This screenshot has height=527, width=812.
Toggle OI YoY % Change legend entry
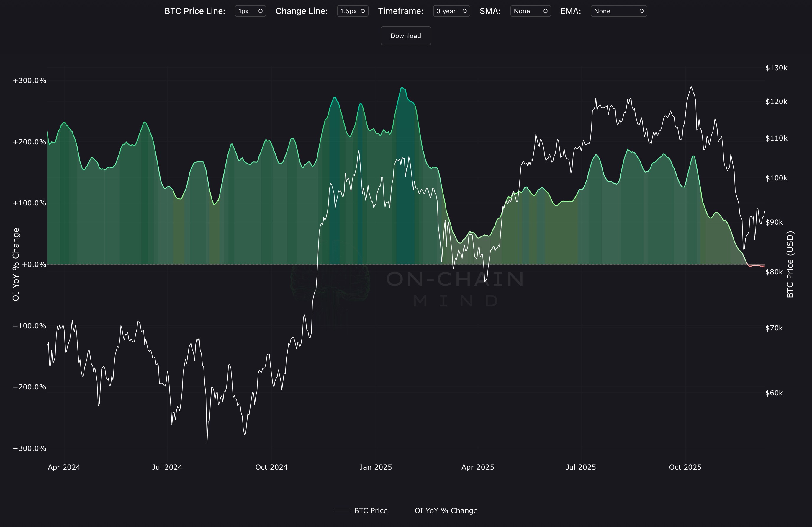pos(446,511)
